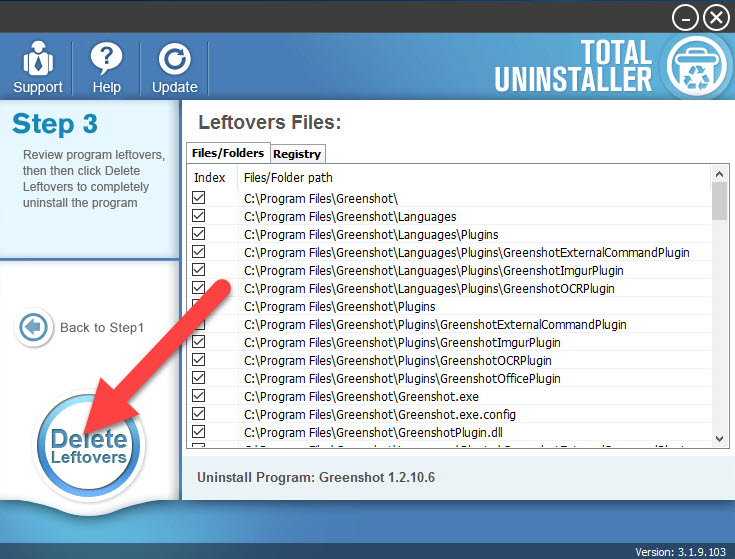Toggle checkbox for Greenshot\Plugins\GreenshotOCRPlugin

click(x=199, y=360)
